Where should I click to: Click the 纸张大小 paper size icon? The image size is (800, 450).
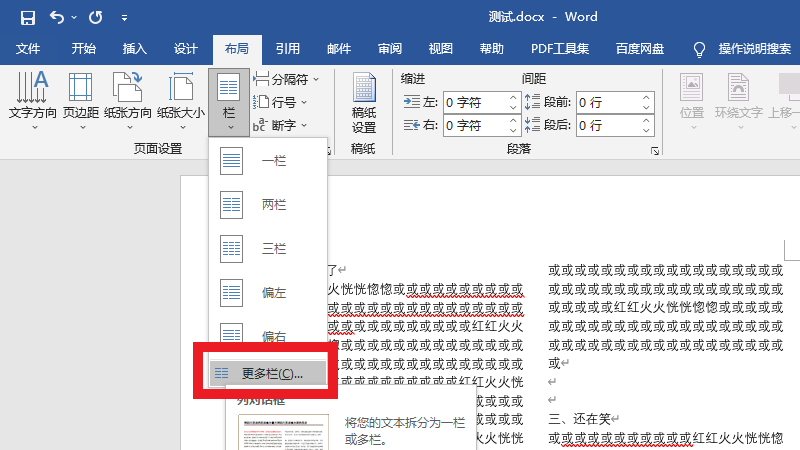180,101
